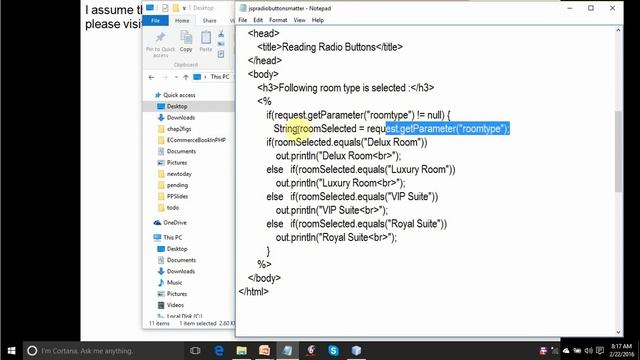Open Documents under Quick access

[x=181, y=151]
